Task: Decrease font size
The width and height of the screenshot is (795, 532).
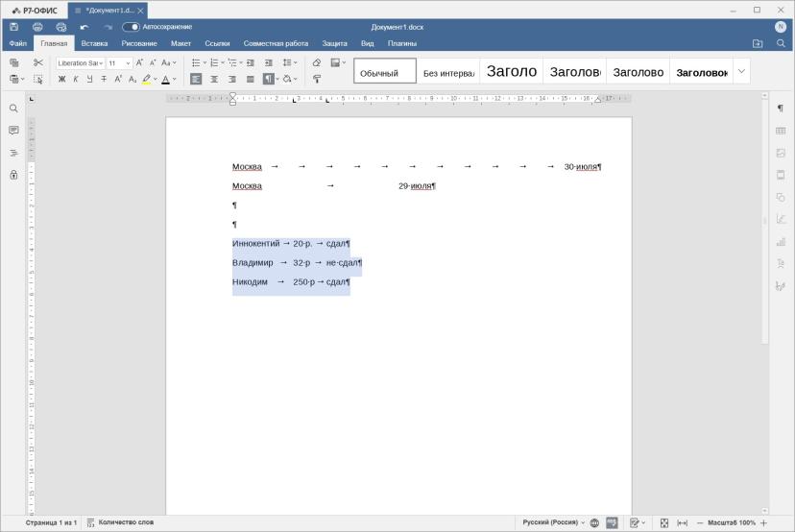Action: point(153,62)
